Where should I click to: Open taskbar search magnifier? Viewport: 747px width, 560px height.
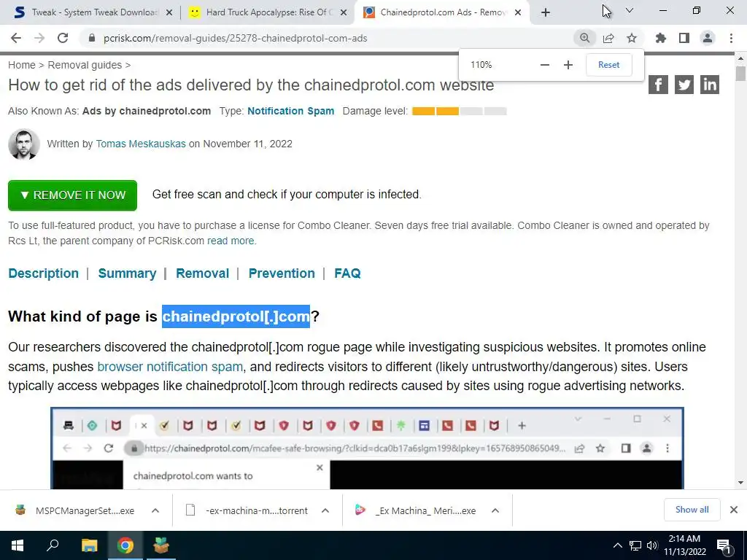tap(53, 545)
